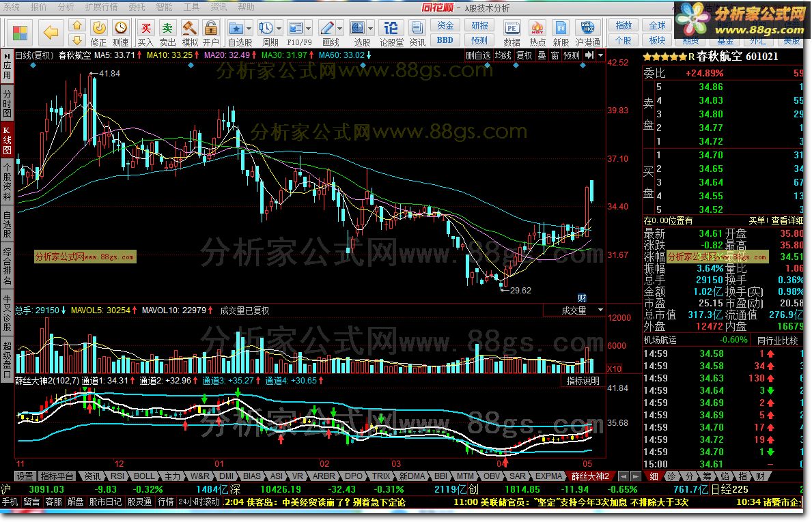The image size is (812, 522).
Task: Select the 分时图 sidebar tab
Action: coord(8,104)
